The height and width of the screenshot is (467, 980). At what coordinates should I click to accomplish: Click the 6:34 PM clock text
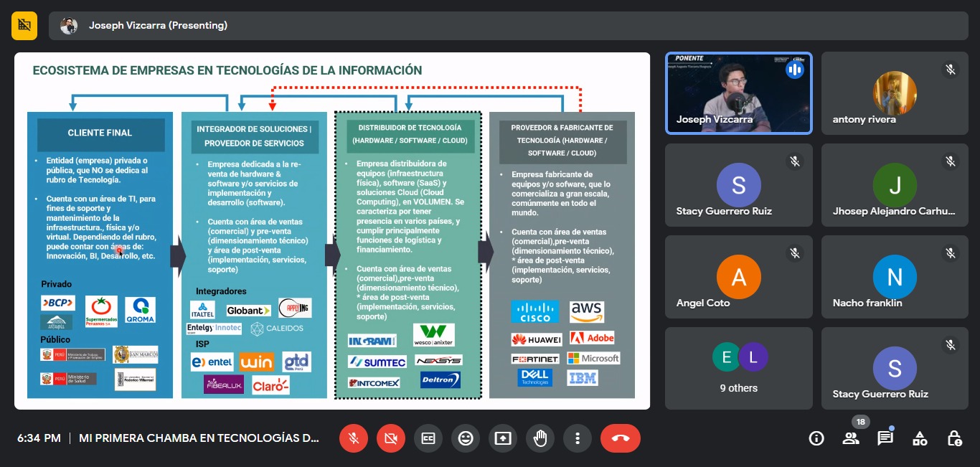pos(39,438)
